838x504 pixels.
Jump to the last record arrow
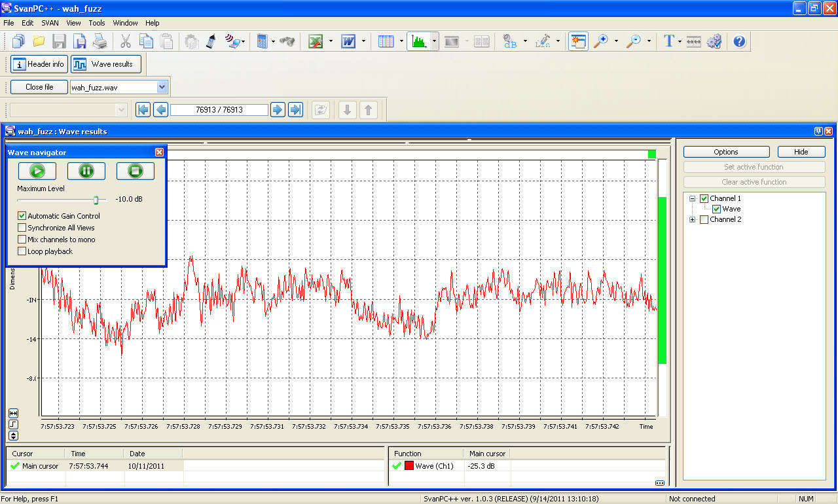295,109
